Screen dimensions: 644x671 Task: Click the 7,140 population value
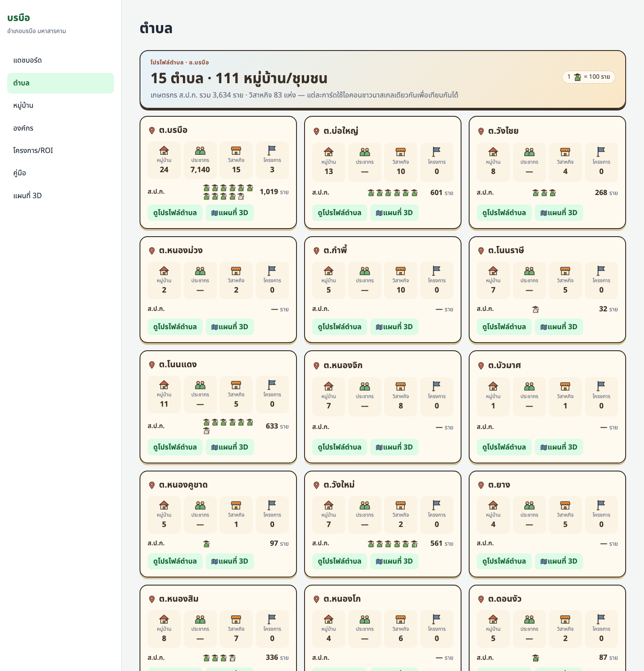pos(200,170)
